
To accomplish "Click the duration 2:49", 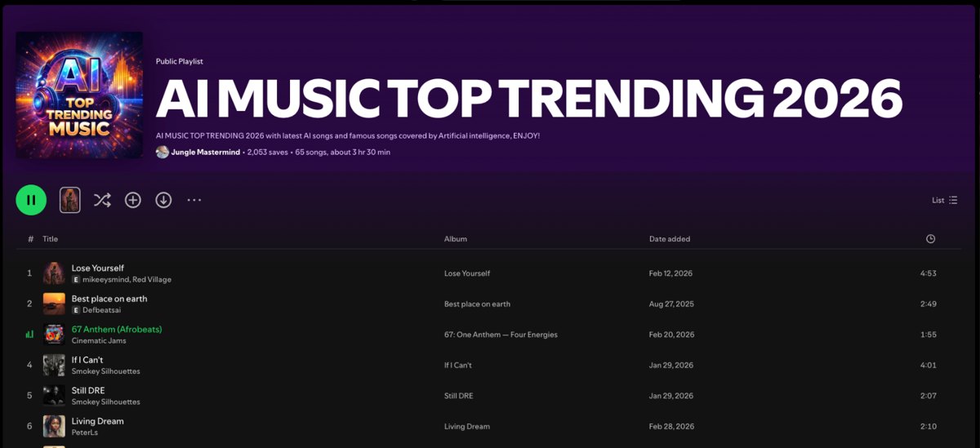I will [928, 304].
